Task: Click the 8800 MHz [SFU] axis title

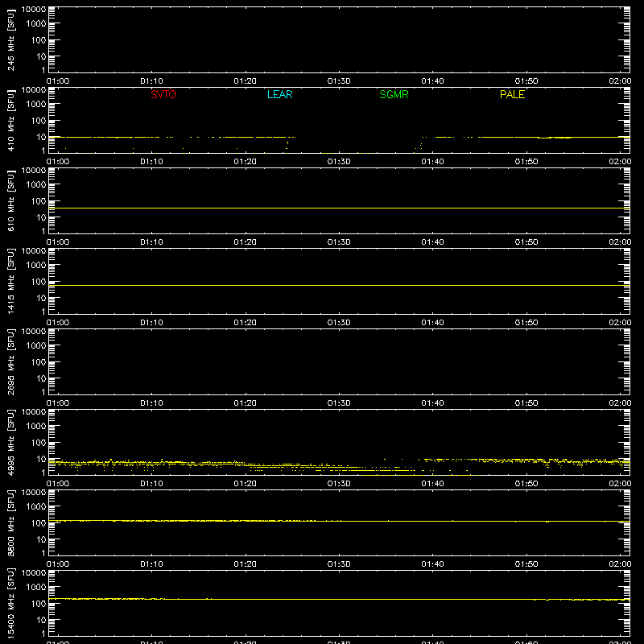Action: click(x=10, y=523)
